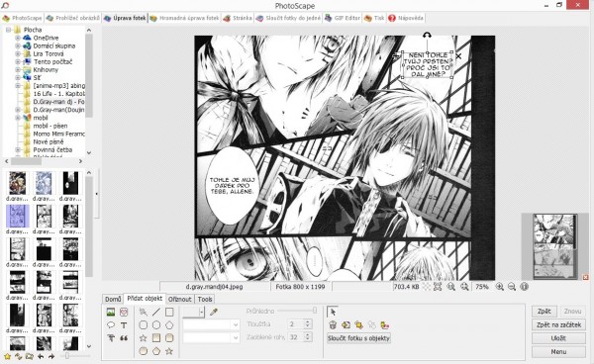Open the color swatch dropdown arrow

(201, 312)
